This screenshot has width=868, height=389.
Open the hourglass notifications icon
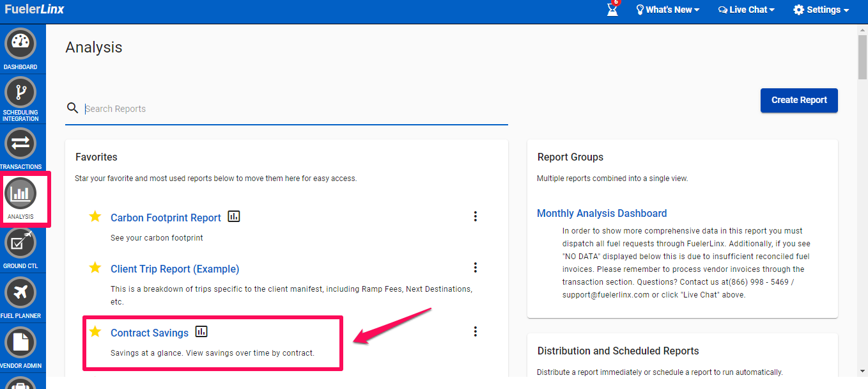pos(612,10)
